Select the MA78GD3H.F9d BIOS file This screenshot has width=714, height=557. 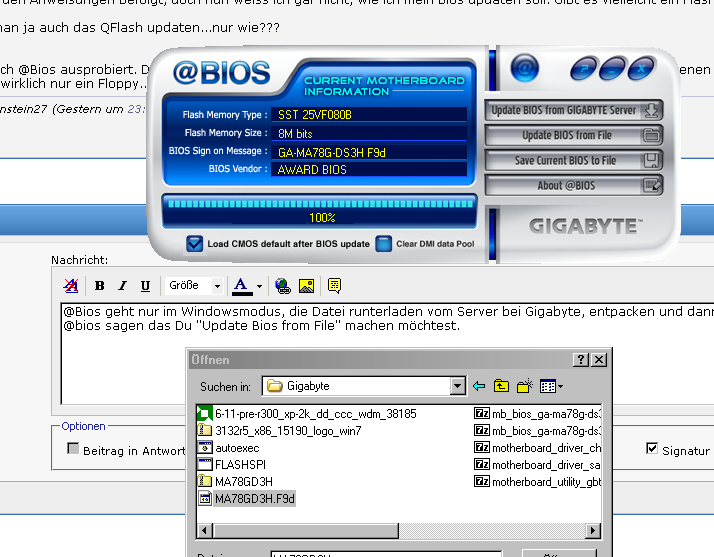click(x=247, y=499)
